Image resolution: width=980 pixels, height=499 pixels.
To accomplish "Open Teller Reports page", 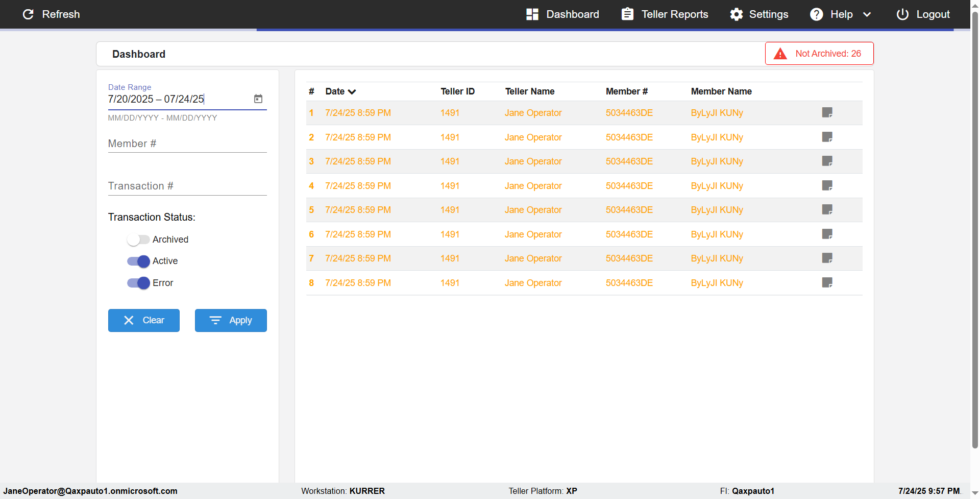I will 665,14.
